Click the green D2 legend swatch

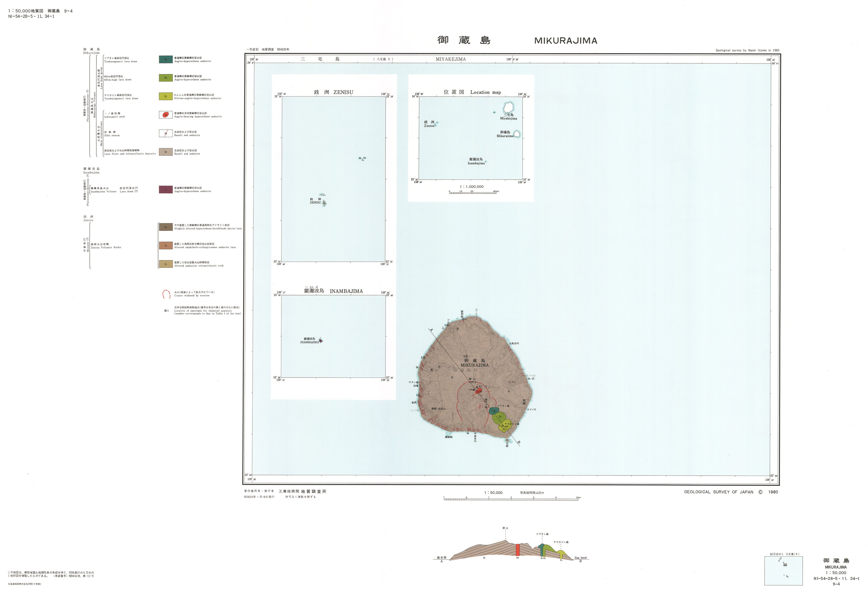pos(166,78)
